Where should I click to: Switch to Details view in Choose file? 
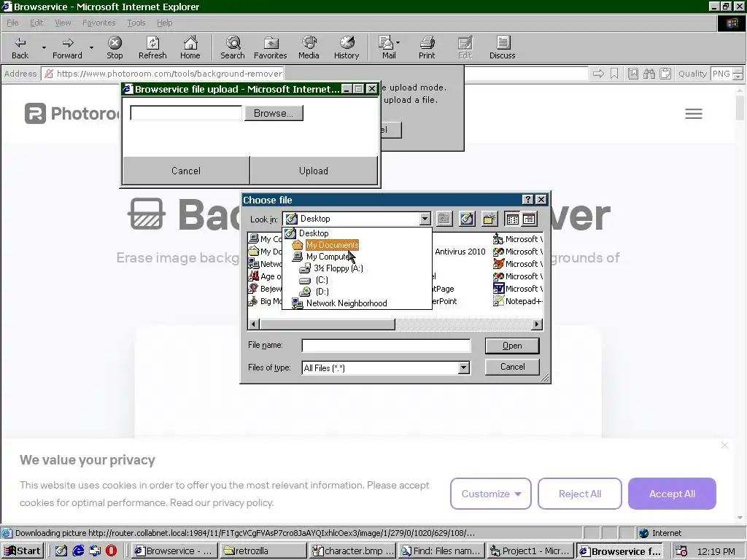click(x=529, y=219)
